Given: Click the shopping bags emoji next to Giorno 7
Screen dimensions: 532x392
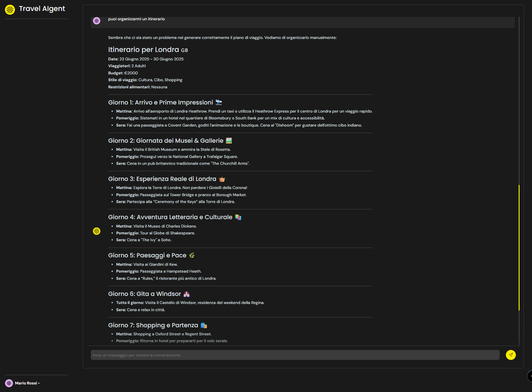Looking at the screenshot, I should click(204, 325).
